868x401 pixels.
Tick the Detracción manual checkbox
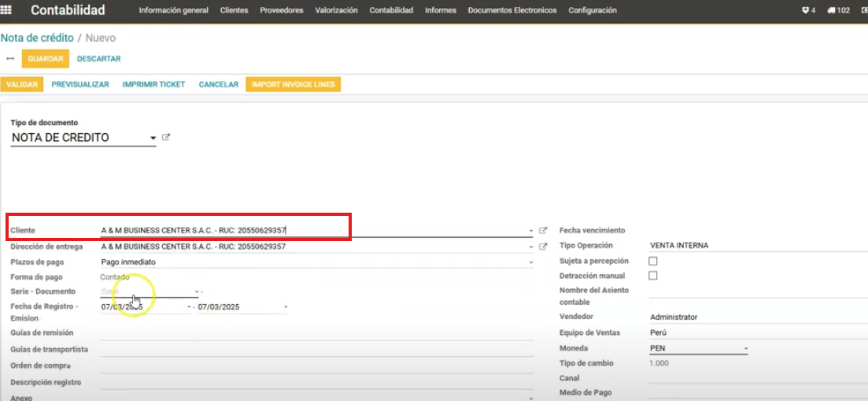coord(652,276)
